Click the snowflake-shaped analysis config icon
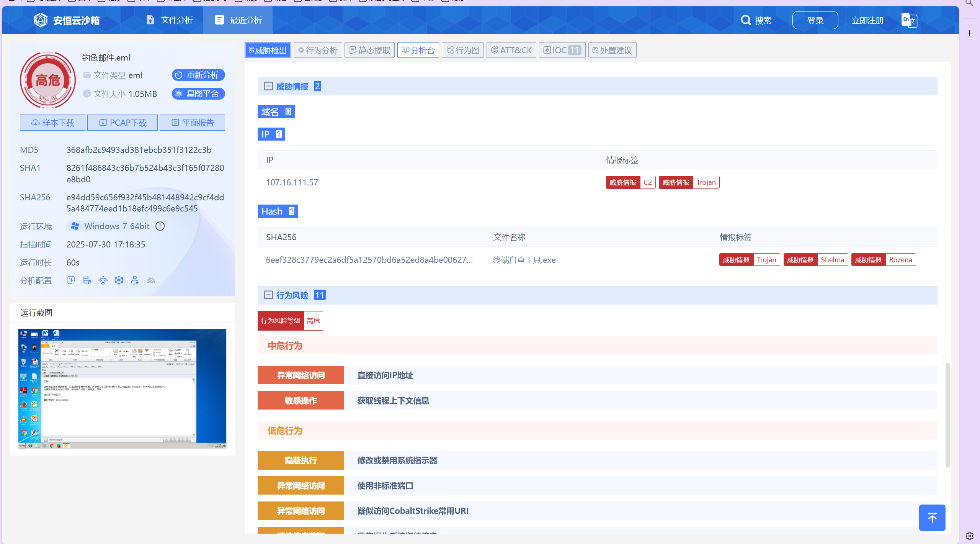This screenshot has width=980, height=544. pyautogui.click(x=119, y=280)
